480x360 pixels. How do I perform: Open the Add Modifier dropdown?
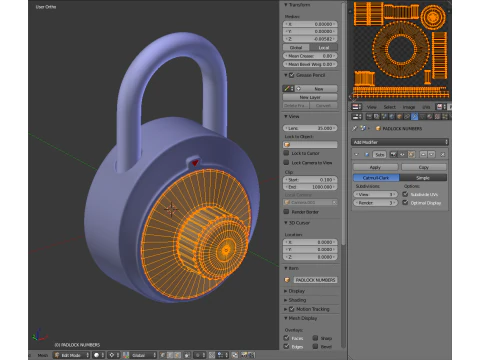(x=400, y=142)
